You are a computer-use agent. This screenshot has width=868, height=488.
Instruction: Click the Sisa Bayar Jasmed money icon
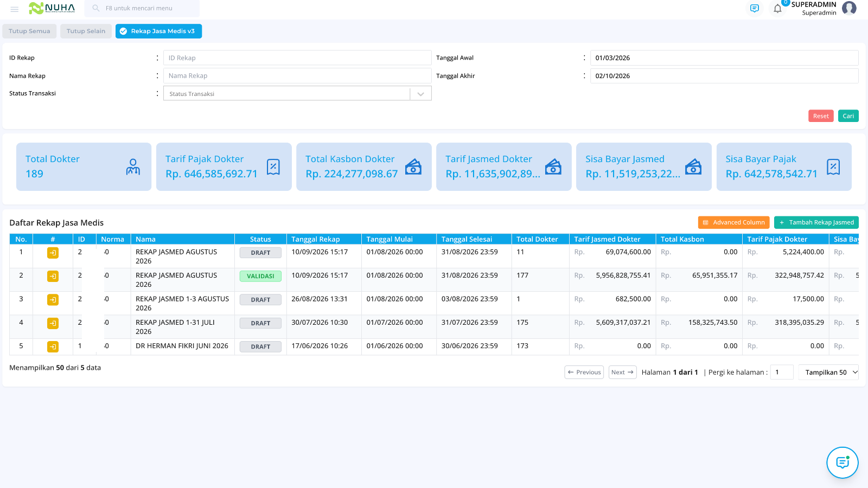click(x=693, y=167)
